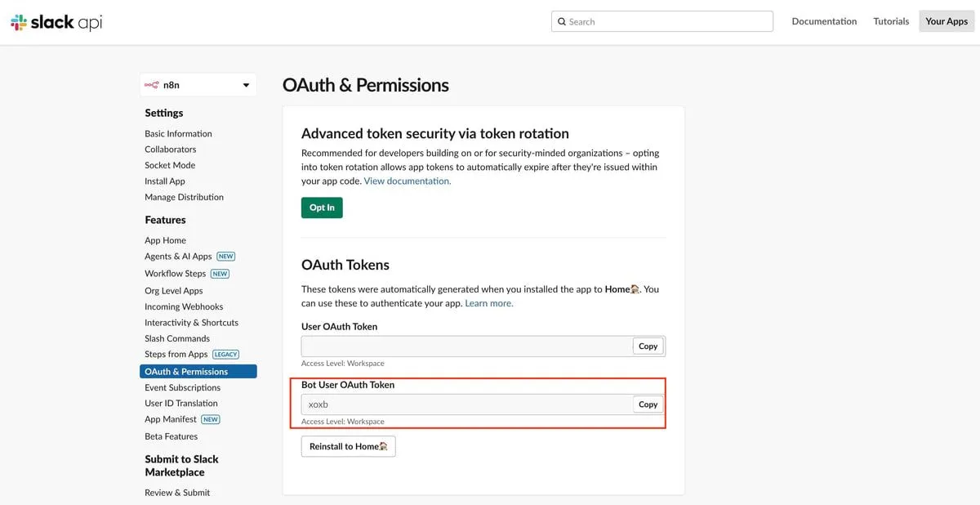
Task: Follow the Learn more link
Action: (x=489, y=303)
